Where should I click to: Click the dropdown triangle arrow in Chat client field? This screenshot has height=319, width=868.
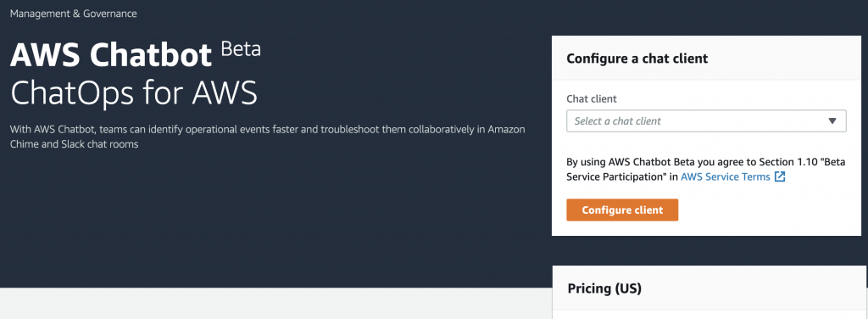coord(832,120)
